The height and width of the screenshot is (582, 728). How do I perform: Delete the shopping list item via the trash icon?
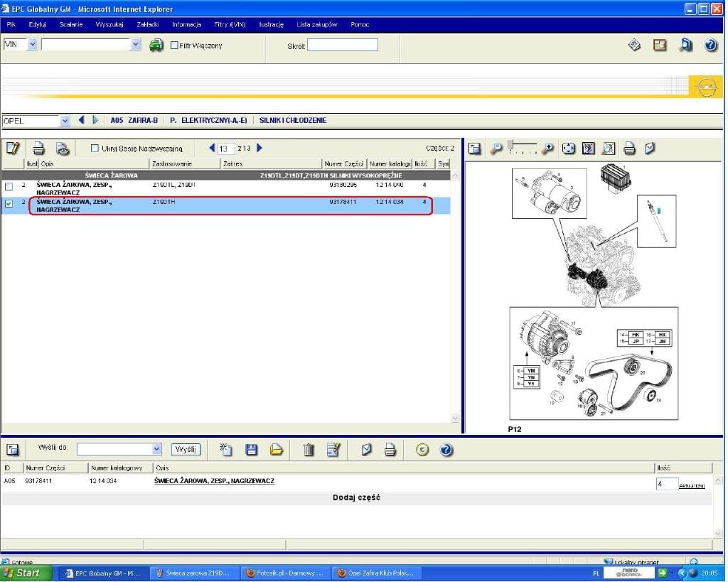[x=309, y=449]
